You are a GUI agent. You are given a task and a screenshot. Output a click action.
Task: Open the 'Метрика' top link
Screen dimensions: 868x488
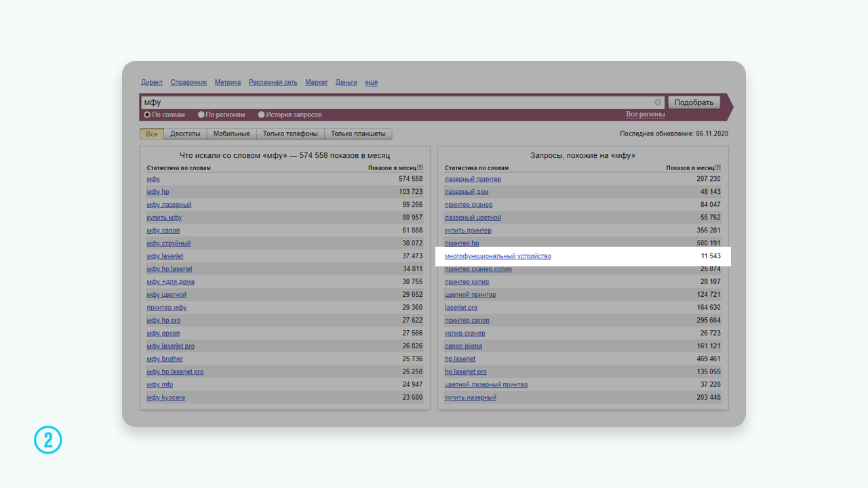point(228,82)
